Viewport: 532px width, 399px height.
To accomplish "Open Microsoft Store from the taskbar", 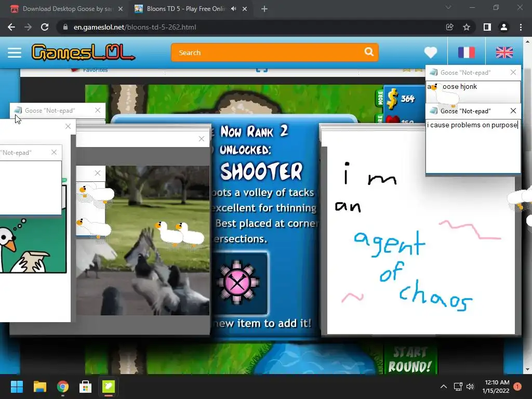I will coord(86,387).
